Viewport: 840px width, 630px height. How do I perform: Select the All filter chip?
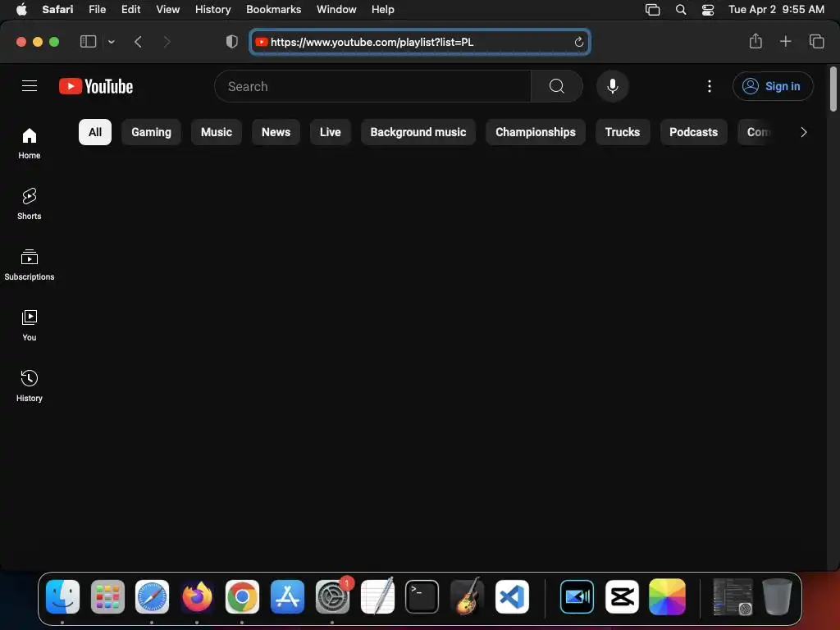95,132
